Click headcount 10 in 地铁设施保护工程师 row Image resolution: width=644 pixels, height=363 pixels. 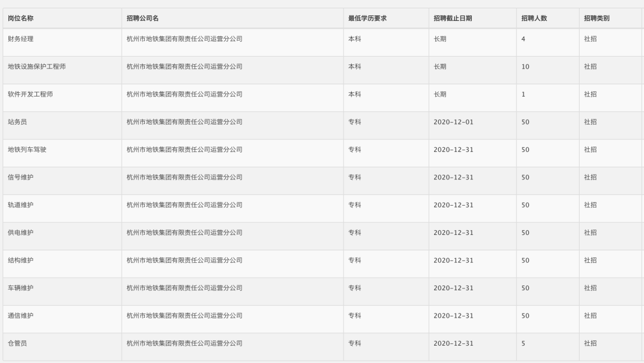coord(525,67)
